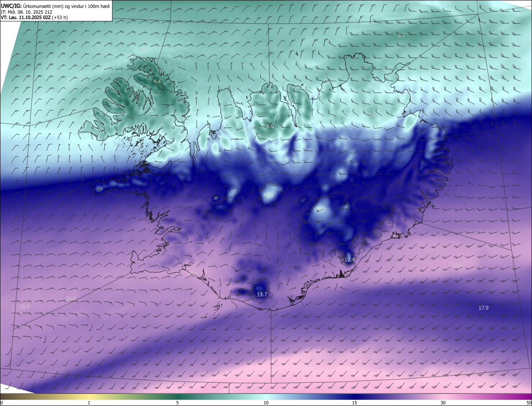Click the precipitation colour scale bar
The image size is (532, 406).
pos(266,396)
